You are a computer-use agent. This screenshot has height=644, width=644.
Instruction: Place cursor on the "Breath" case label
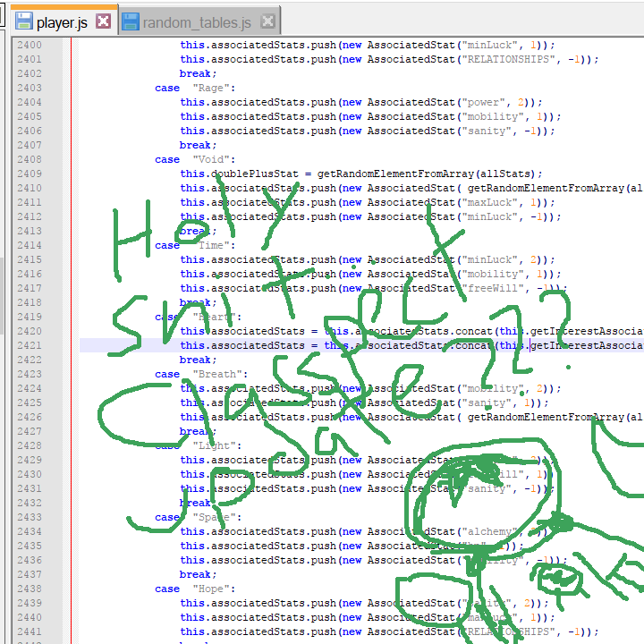218,374
